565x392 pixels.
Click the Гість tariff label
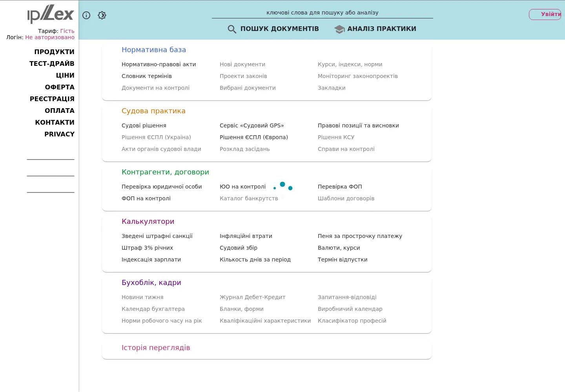(x=67, y=31)
